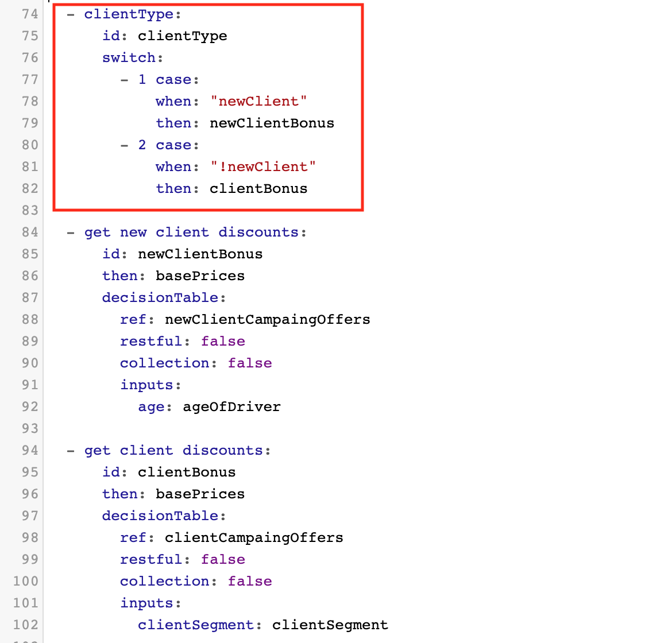The image size is (672, 643).
Task: Click the clientBonus value on line 82
Action: (x=258, y=188)
